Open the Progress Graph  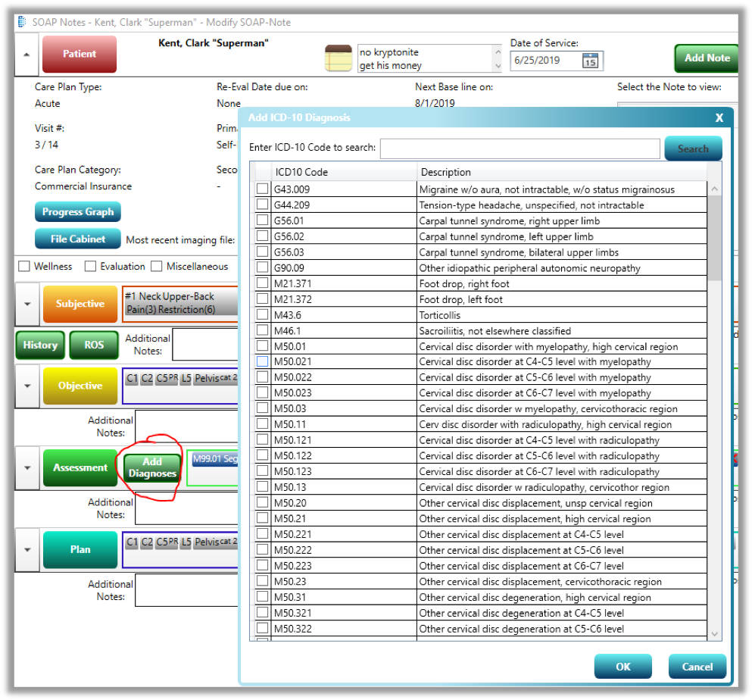coord(78,212)
